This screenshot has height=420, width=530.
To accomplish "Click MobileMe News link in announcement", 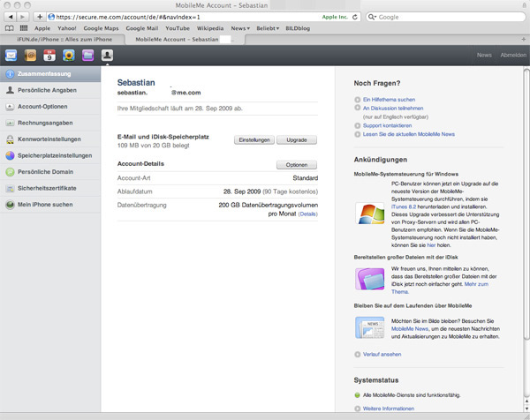I will 410,329.
